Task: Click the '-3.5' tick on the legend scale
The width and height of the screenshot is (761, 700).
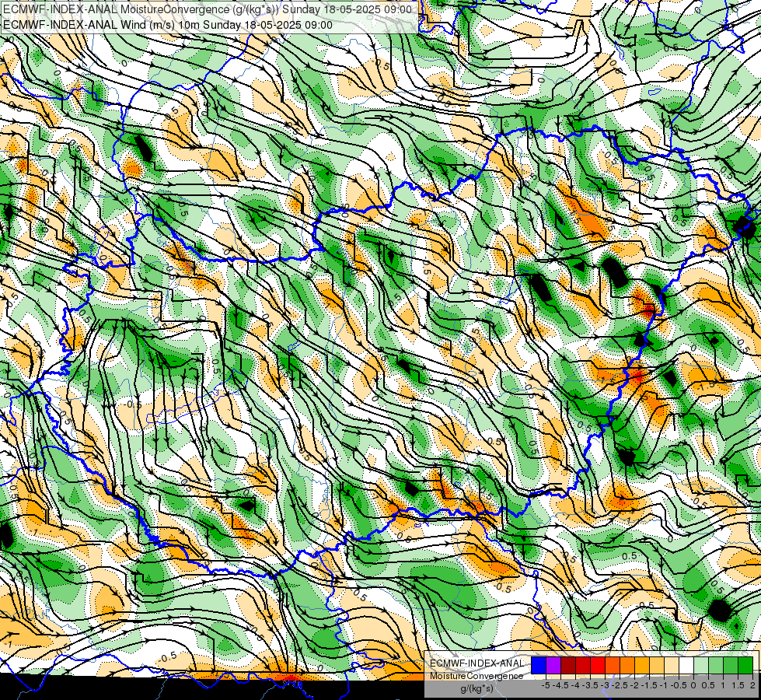Action: (590, 685)
